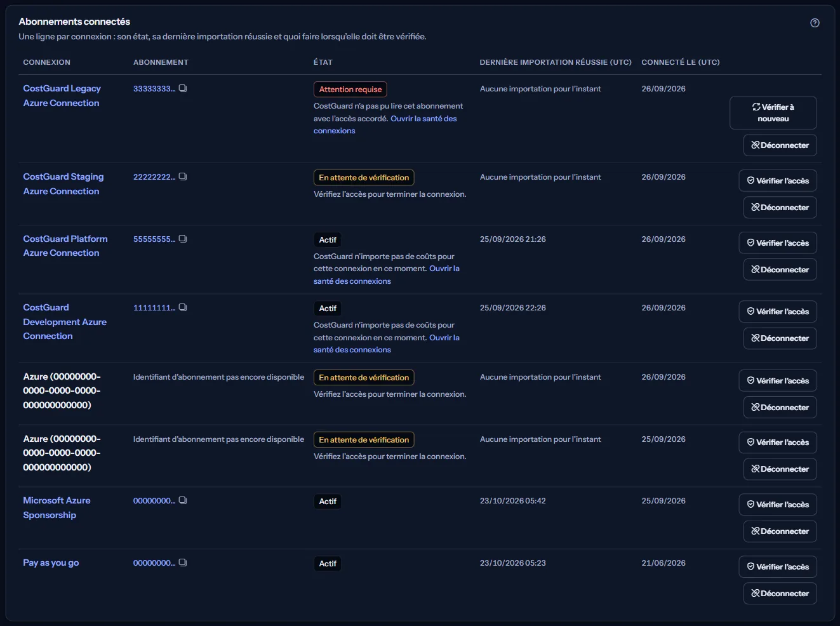Open the Pay as you go link
The width and height of the screenshot is (840, 626).
51,563
